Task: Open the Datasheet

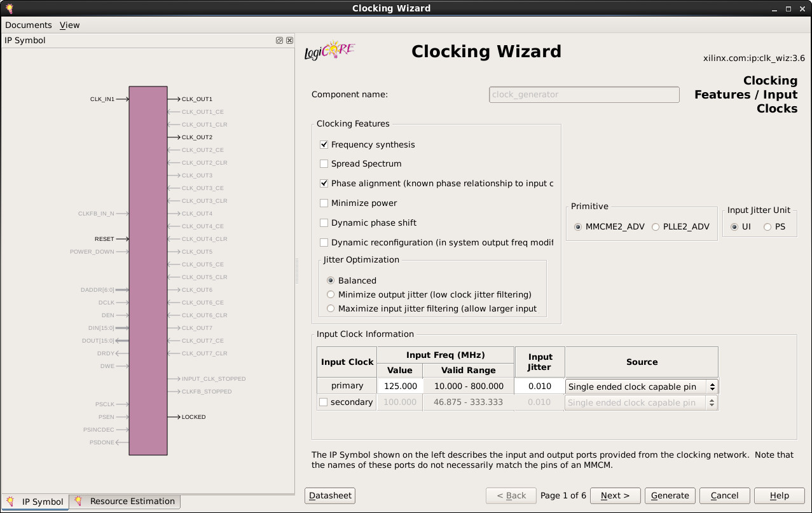Action: [330, 496]
